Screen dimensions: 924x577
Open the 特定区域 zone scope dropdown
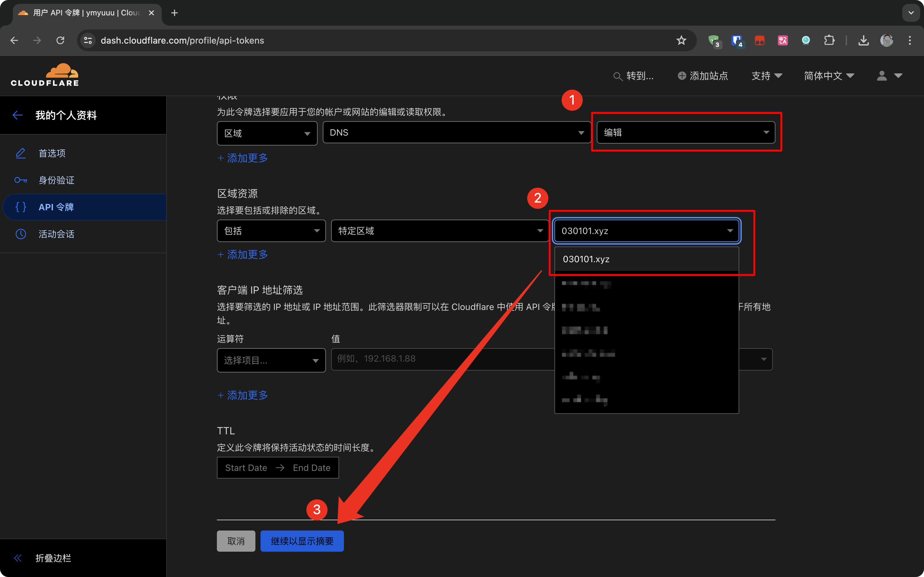pyautogui.click(x=440, y=231)
